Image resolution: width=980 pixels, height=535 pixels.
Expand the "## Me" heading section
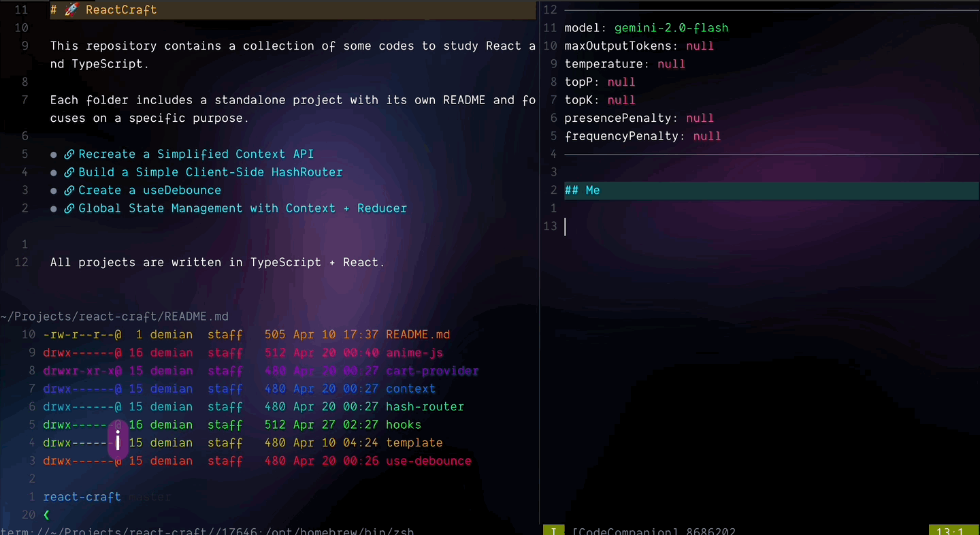pyautogui.click(x=582, y=190)
